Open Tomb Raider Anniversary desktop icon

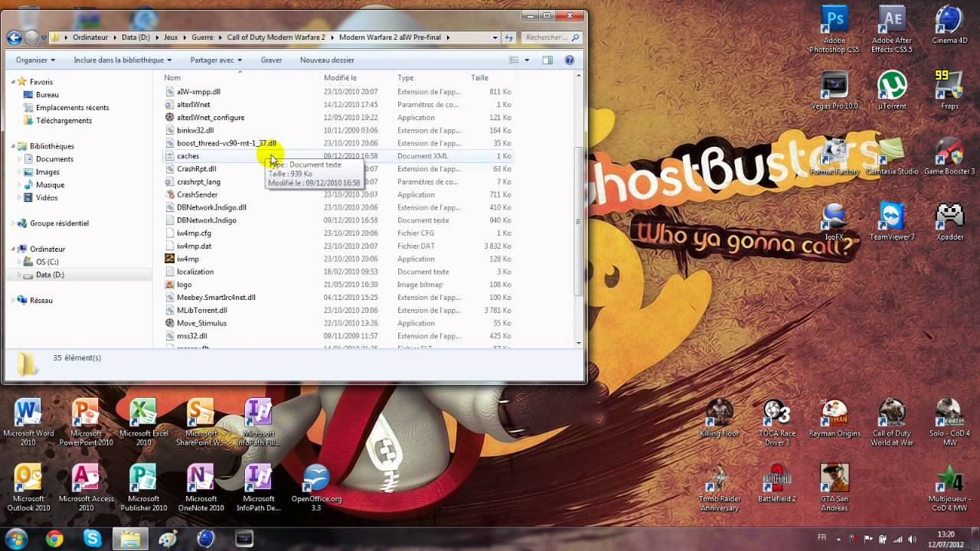click(720, 488)
